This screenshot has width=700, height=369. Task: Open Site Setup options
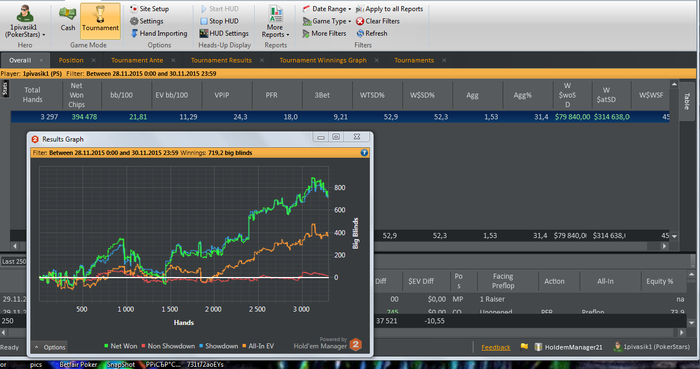pyautogui.click(x=149, y=8)
